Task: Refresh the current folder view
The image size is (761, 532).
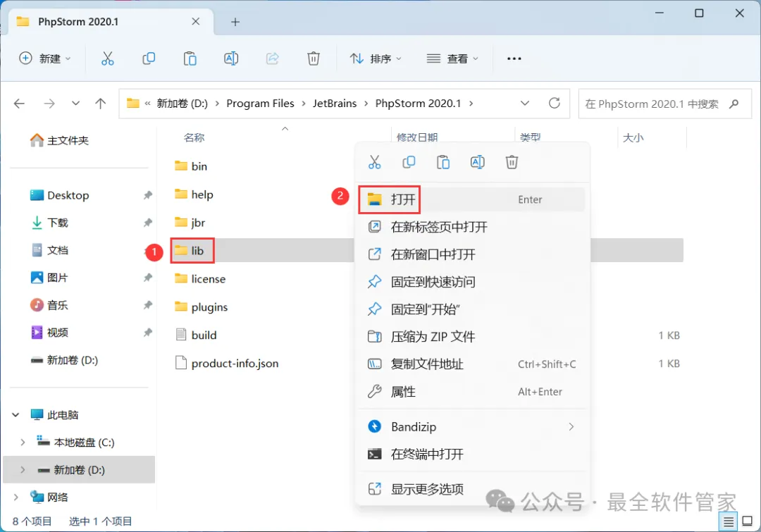Action: 555,103
